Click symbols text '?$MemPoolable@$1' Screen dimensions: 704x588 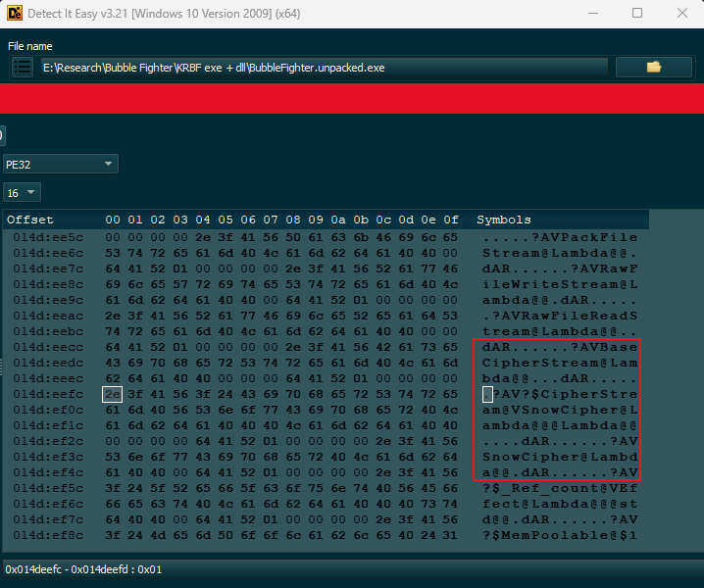click(x=560, y=535)
